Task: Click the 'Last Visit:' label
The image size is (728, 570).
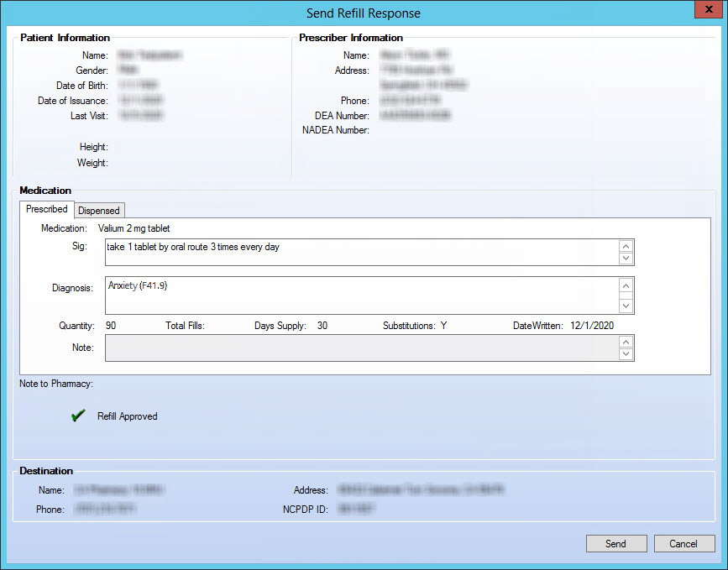Action: (89, 116)
